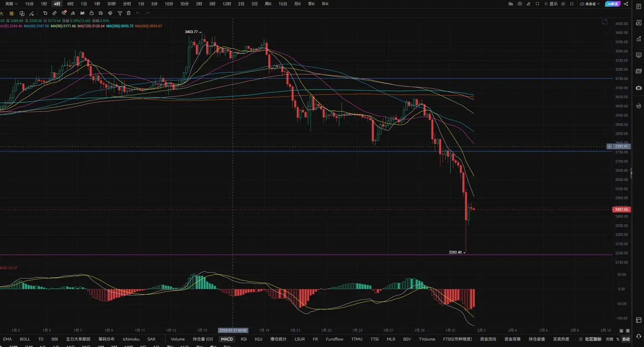Click the magnet snap icon

(x=82, y=13)
